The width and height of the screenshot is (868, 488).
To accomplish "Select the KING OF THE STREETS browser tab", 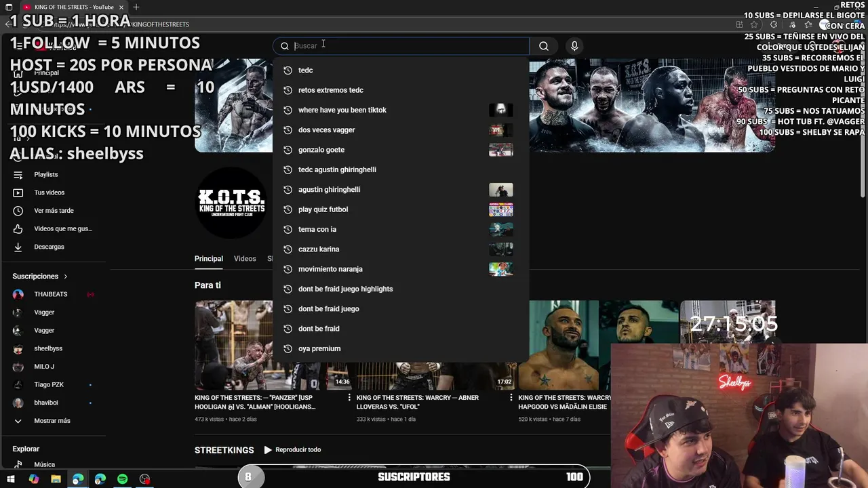I will pos(73,7).
